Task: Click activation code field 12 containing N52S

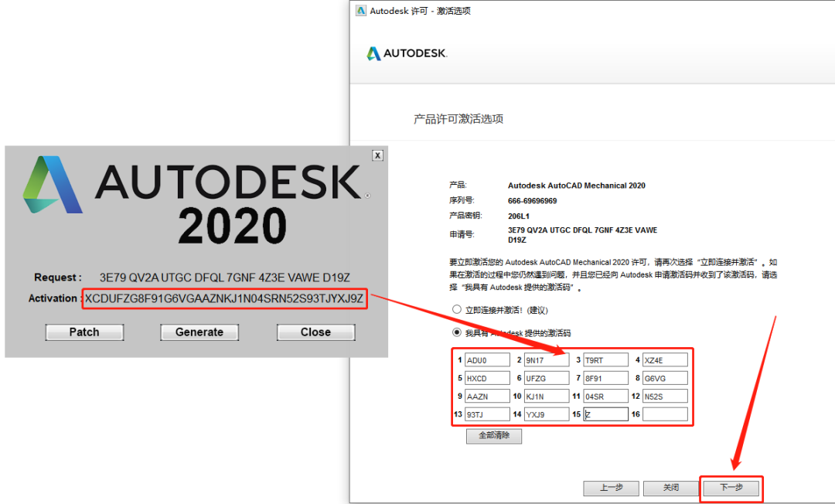Action: (x=665, y=397)
